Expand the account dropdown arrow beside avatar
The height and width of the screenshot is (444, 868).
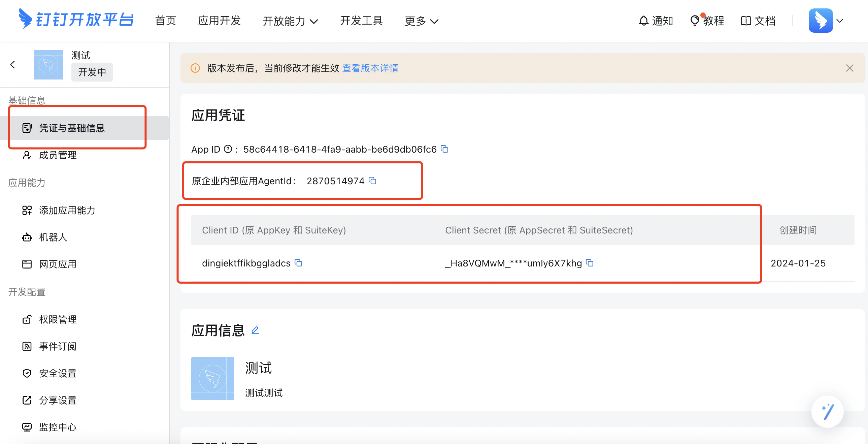click(840, 21)
